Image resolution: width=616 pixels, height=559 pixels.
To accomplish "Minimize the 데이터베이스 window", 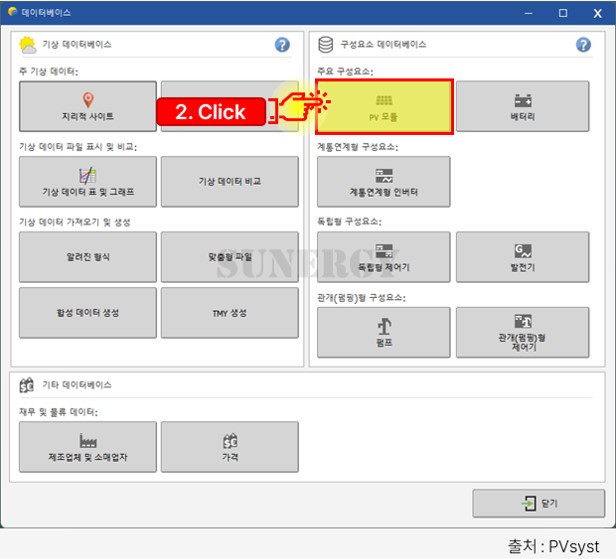I will click(x=528, y=13).
